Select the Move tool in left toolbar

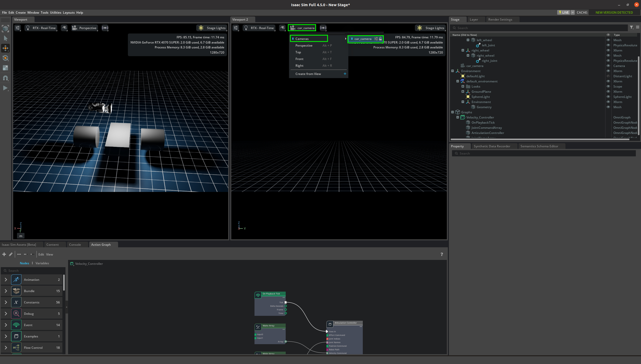click(x=5, y=48)
